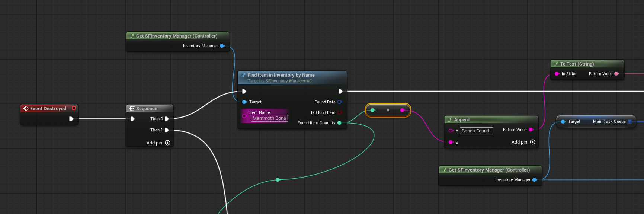Click Inventory Manager pin on lower-right getter node
644x214 pixels.
coord(535,180)
